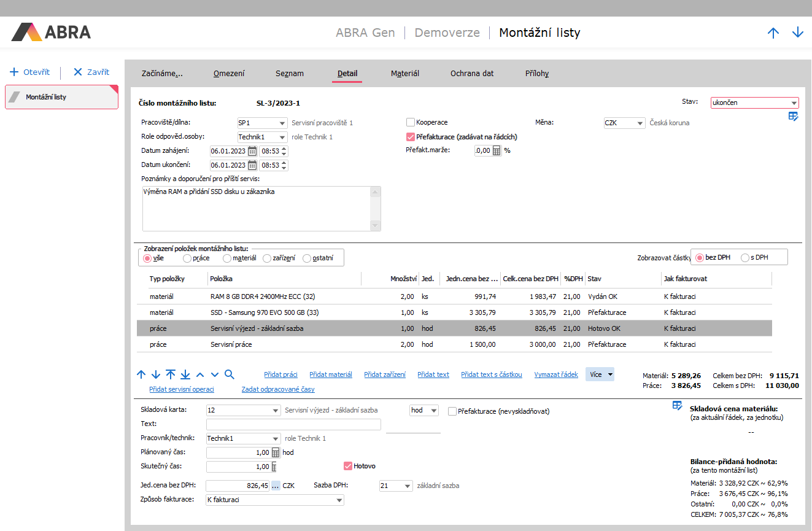Click the 'Zadat odpracované časy' link
Screen dimensions: 812x531
pos(278,389)
